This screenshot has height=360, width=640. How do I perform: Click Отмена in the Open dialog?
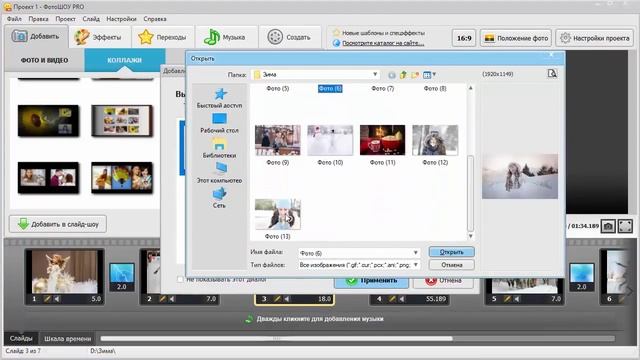(x=451, y=265)
